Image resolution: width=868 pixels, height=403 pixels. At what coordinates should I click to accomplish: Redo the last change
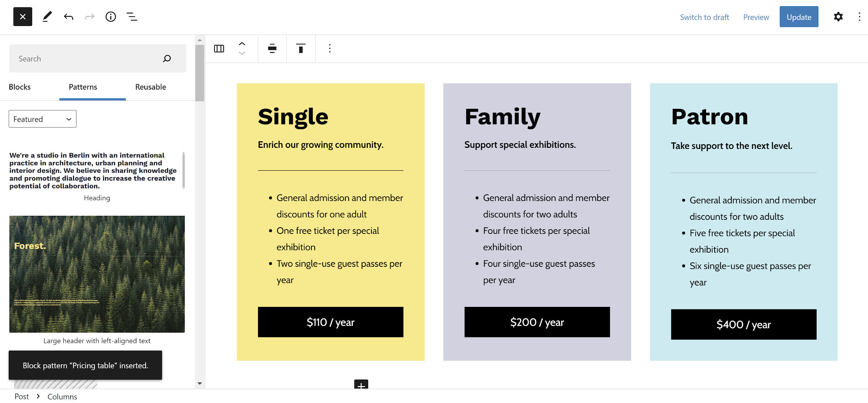[89, 17]
